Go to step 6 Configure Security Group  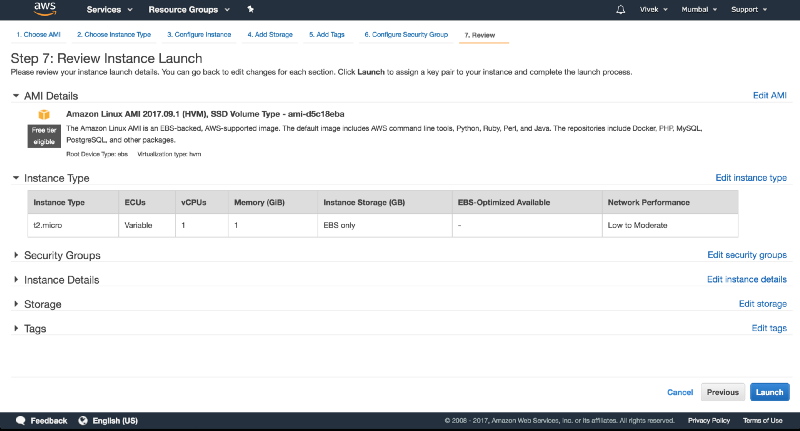pos(406,35)
